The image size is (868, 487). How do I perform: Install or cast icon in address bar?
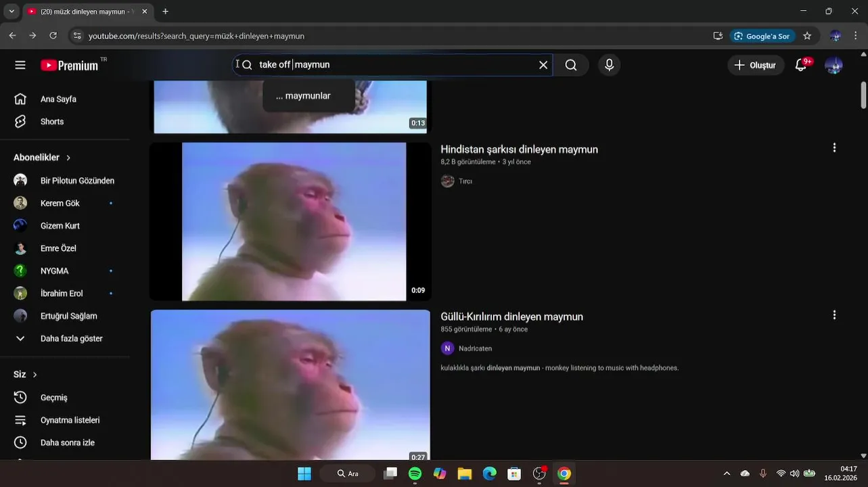pyautogui.click(x=718, y=36)
